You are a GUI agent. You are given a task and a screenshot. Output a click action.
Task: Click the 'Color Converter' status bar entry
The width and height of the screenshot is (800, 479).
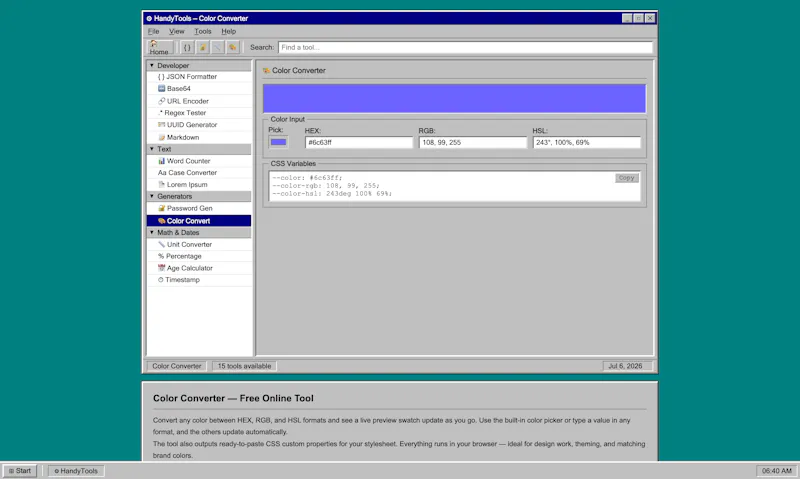click(x=177, y=366)
